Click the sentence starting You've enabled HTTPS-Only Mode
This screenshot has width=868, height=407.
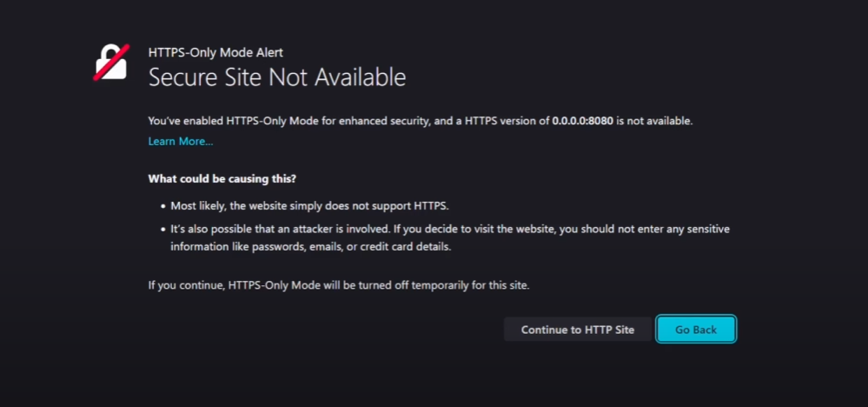pos(421,121)
